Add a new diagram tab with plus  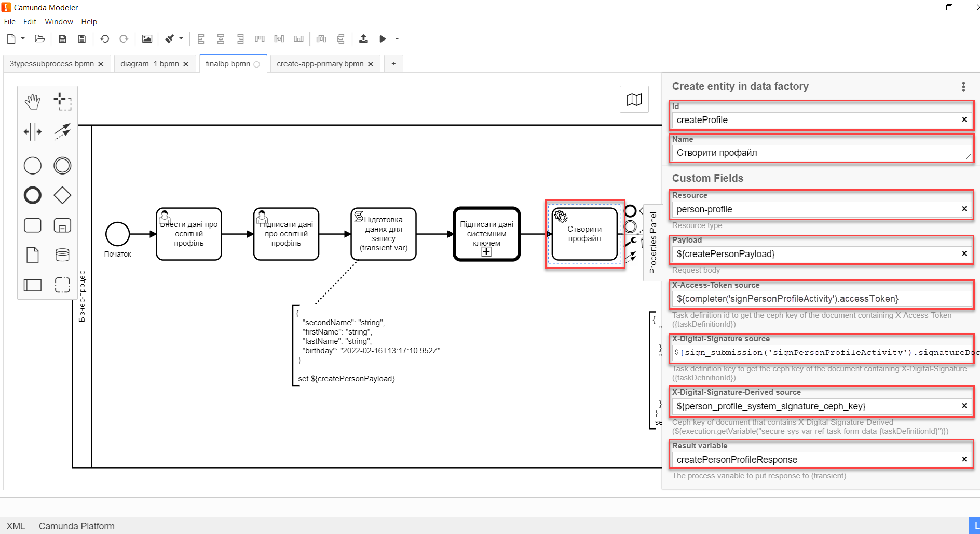[393, 64]
